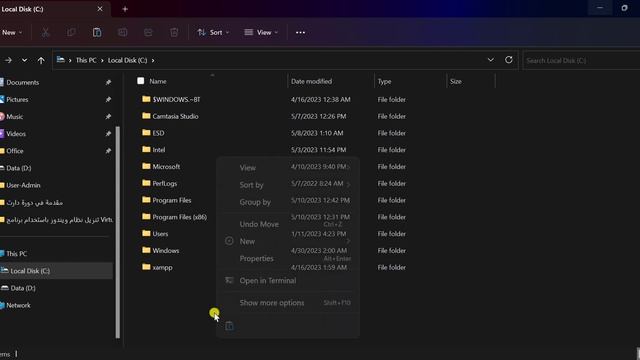Open Documents in the navigation pane
Image resolution: width=640 pixels, height=360 pixels.
tap(22, 82)
